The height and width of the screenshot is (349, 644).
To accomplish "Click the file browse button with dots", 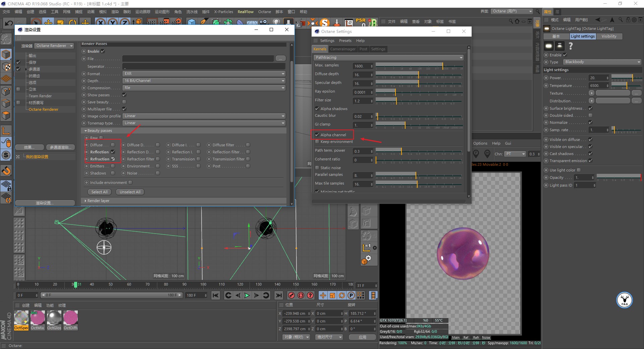I will 280,59.
